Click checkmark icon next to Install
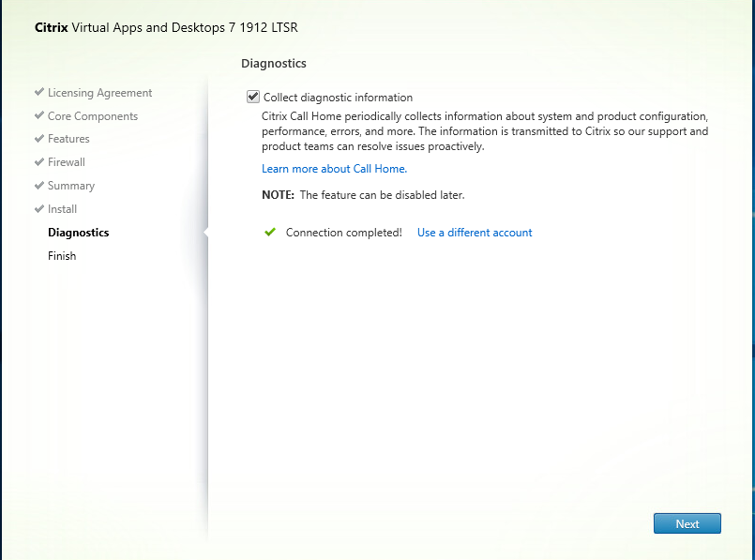 (39, 208)
